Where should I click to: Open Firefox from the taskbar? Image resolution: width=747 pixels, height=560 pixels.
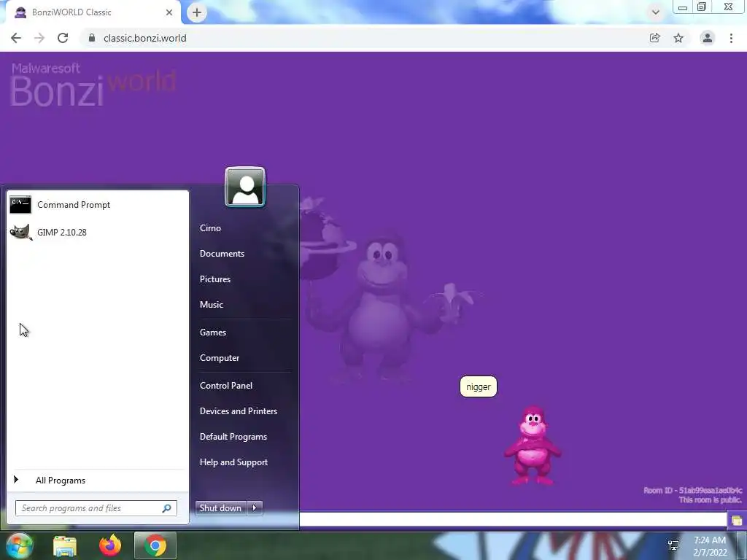pyautogui.click(x=110, y=545)
